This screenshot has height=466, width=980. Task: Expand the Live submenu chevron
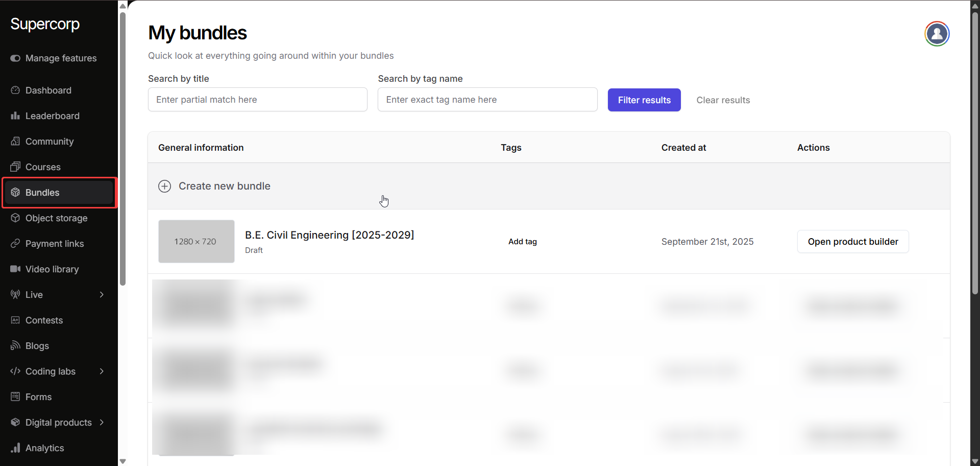point(102,295)
